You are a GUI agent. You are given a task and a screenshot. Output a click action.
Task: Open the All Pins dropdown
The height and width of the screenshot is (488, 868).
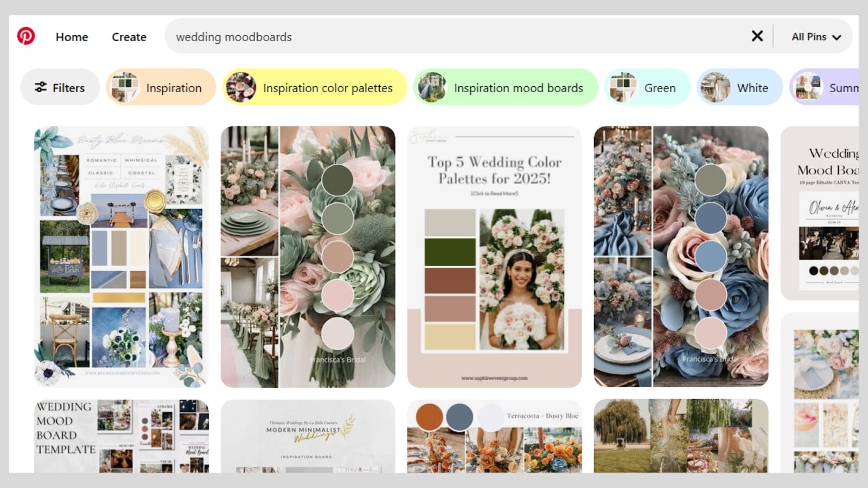pos(815,36)
